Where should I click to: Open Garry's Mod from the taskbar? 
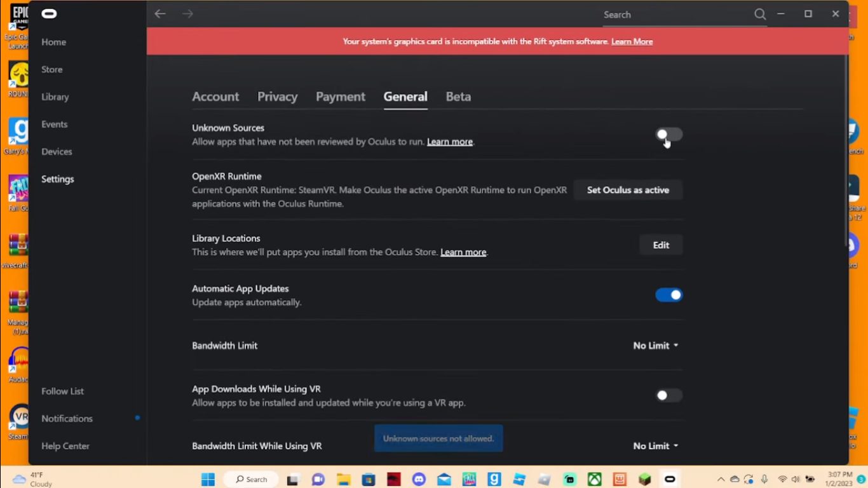point(494,479)
